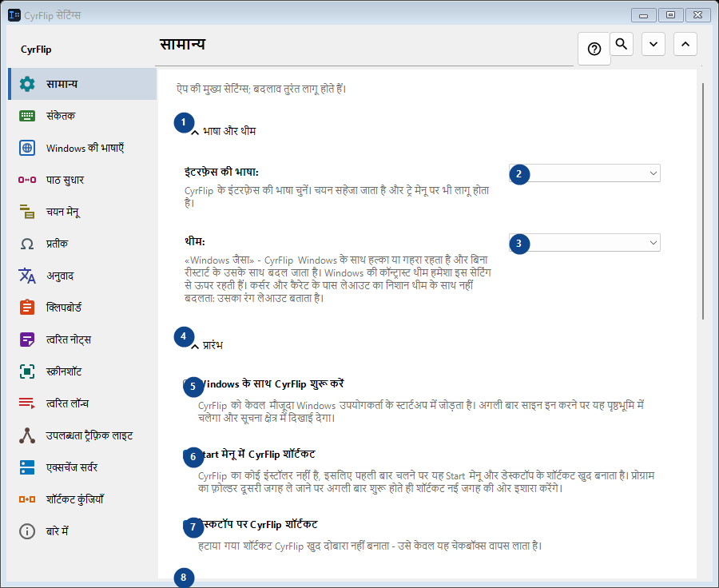Click the «Windows जैसा» theme description paragraph
The width and height of the screenshot is (719, 588).
click(337, 279)
